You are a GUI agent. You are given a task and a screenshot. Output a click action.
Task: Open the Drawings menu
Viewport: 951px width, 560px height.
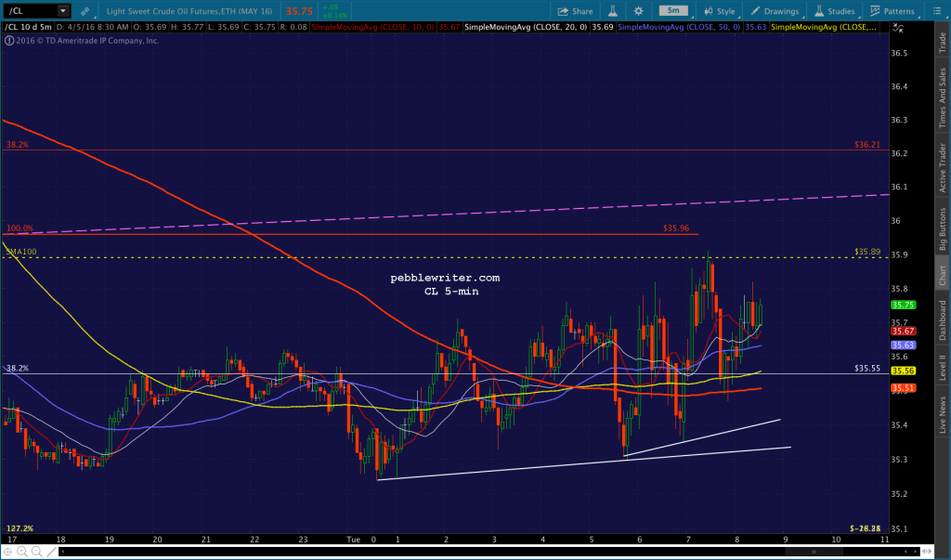click(775, 11)
